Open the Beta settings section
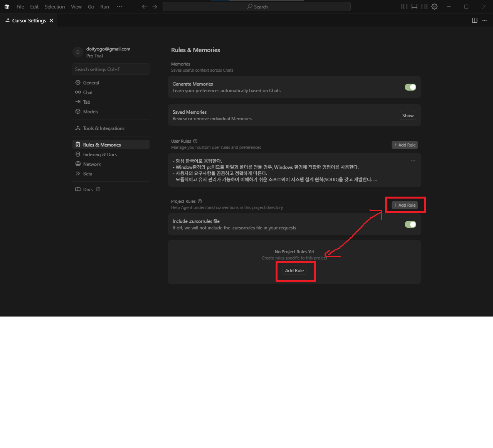 click(111, 174)
